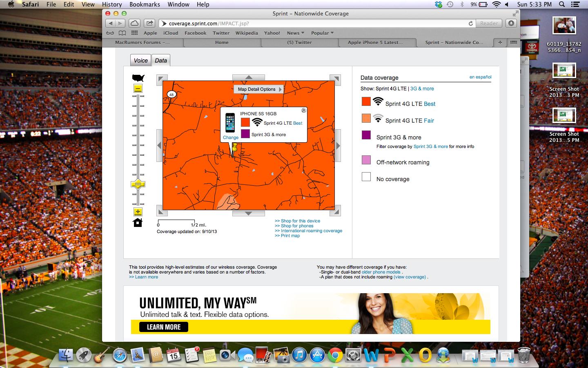Open Bookmarks menu in menu bar
The height and width of the screenshot is (368, 588).
[145, 4]
